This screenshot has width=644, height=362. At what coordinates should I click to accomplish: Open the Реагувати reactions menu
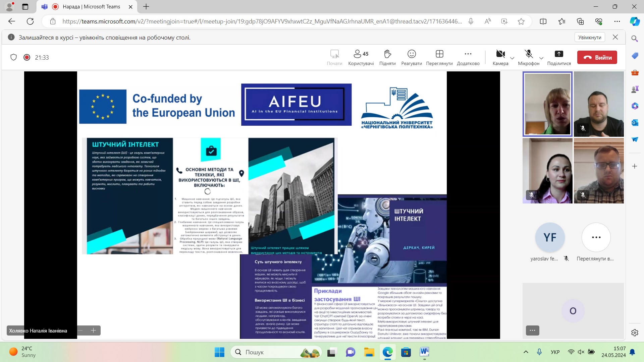411,57
